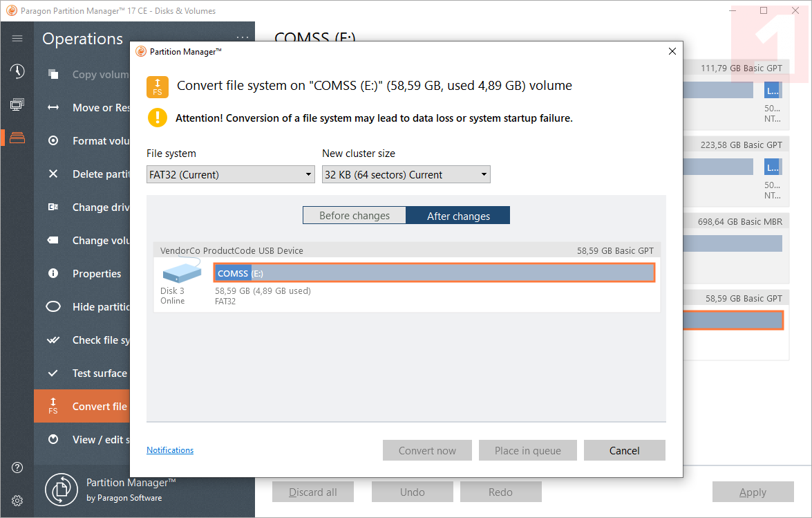Open the computer/monitor sidebar icon
The image size is (812, 518).
coord(17,104)
